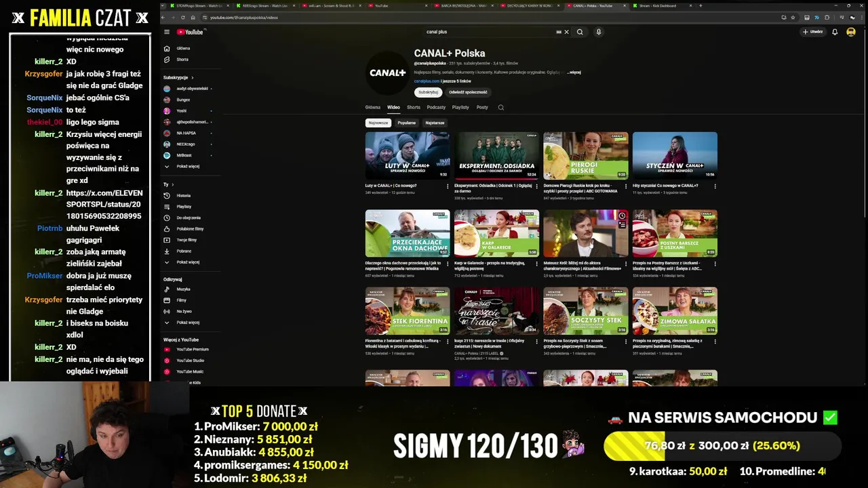The image size is (868, 488).
Task: Click the magnifier search button in header
Action: (x=580, y=32)
